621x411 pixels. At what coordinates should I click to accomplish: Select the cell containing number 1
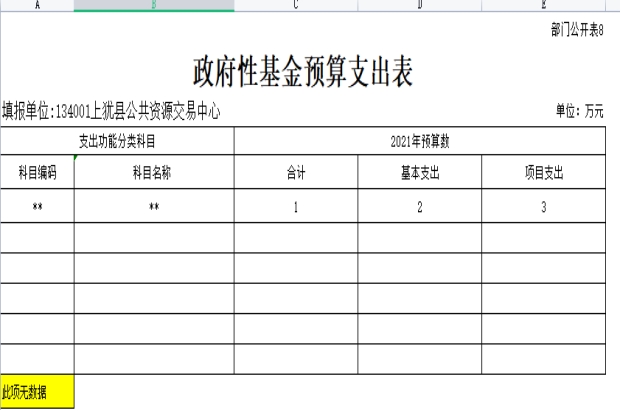click(296, 208)
